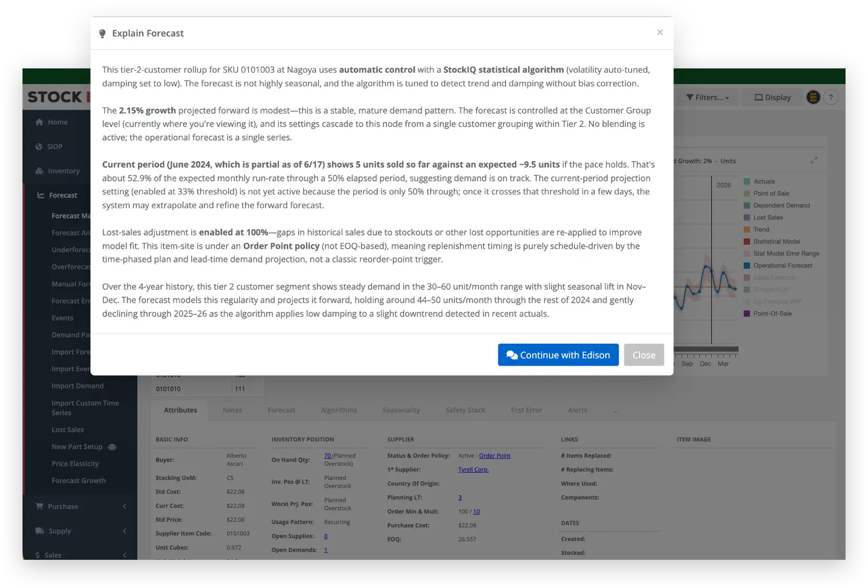Expand the Purchase menu chevron
The width and height of the screenshot is (868, 588).
pos(125,507)
